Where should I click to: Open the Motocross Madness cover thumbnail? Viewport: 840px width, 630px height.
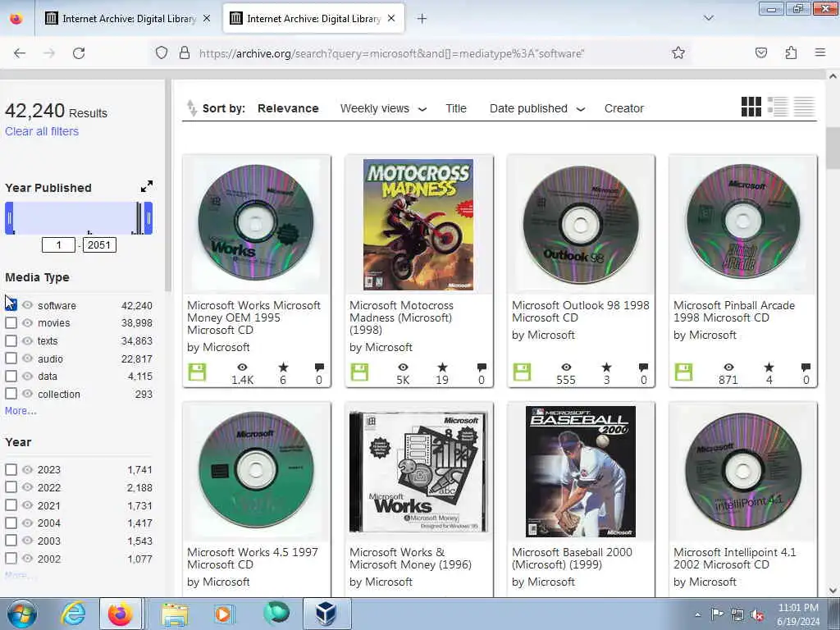point(418,225)
